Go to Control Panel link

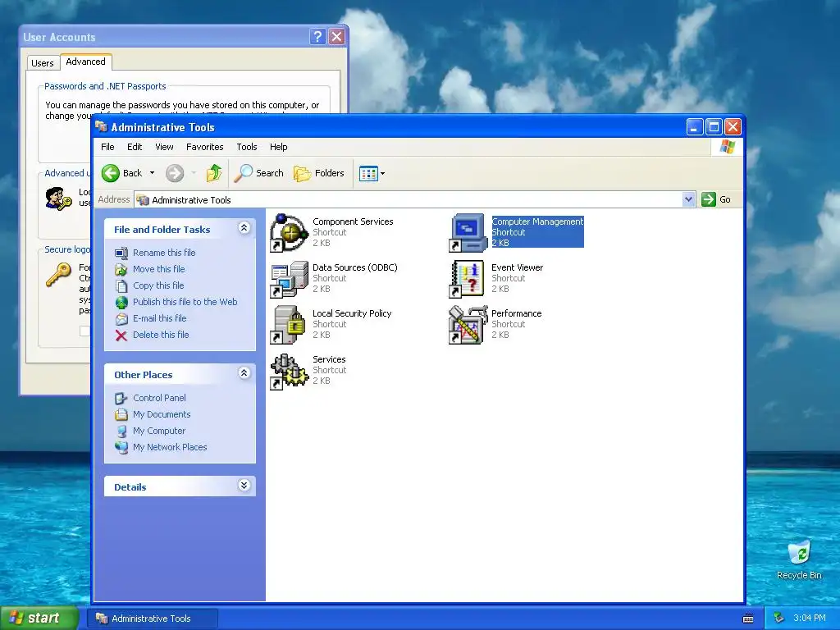159,398
